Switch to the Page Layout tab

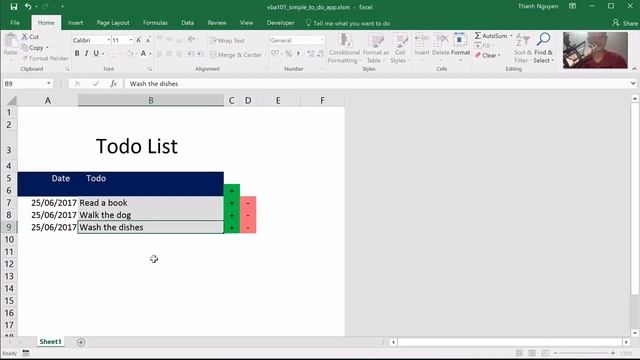(x=113, y=23)
